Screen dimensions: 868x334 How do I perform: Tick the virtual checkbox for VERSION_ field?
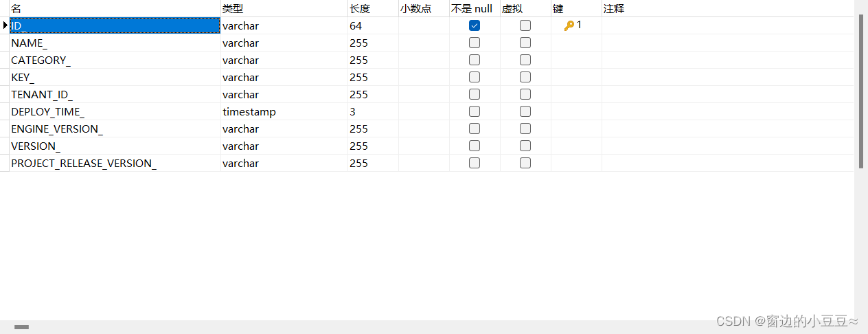525,146
